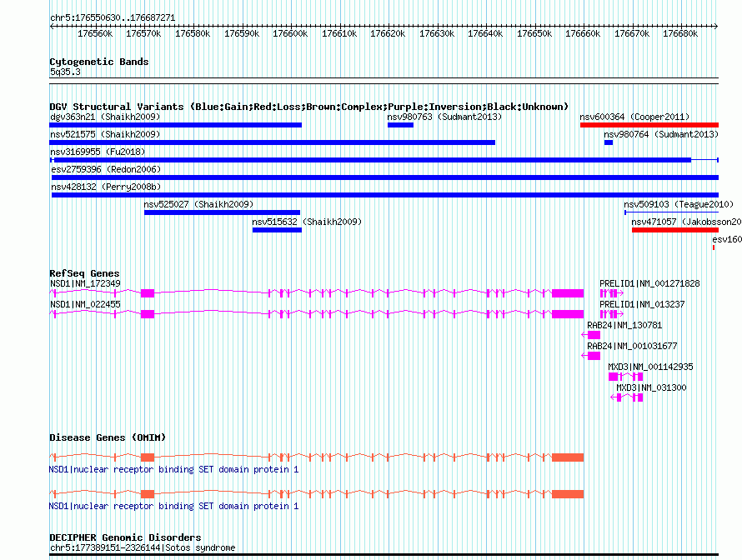Click the large last exon of NSD1|NM_172349
This screenshot has height=560, width=742.
[568, 293]
